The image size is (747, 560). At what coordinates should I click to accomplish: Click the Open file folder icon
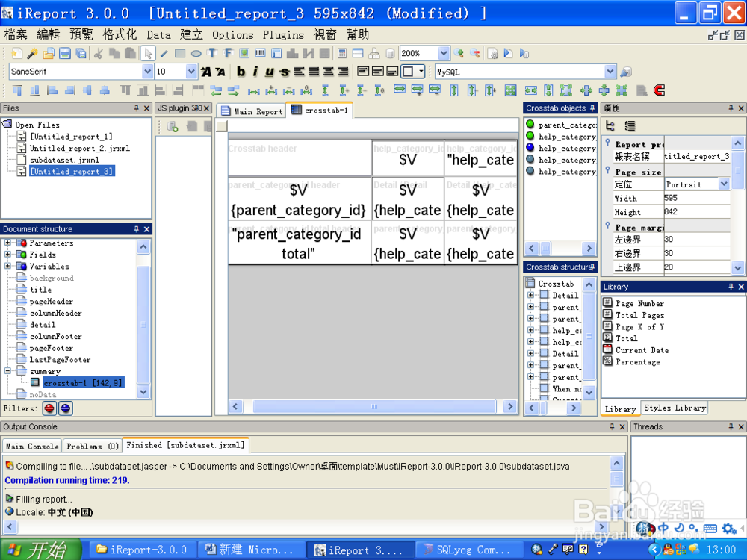(x=49, y=53)
